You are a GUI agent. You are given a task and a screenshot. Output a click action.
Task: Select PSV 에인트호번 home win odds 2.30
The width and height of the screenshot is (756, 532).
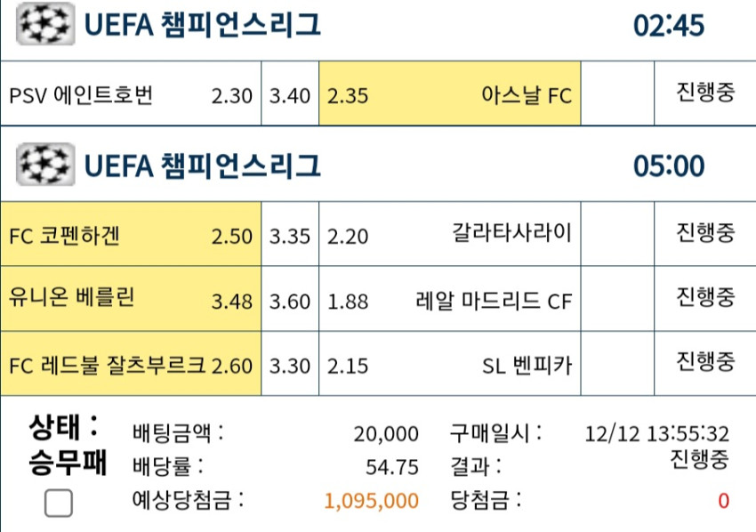[131, 93]
